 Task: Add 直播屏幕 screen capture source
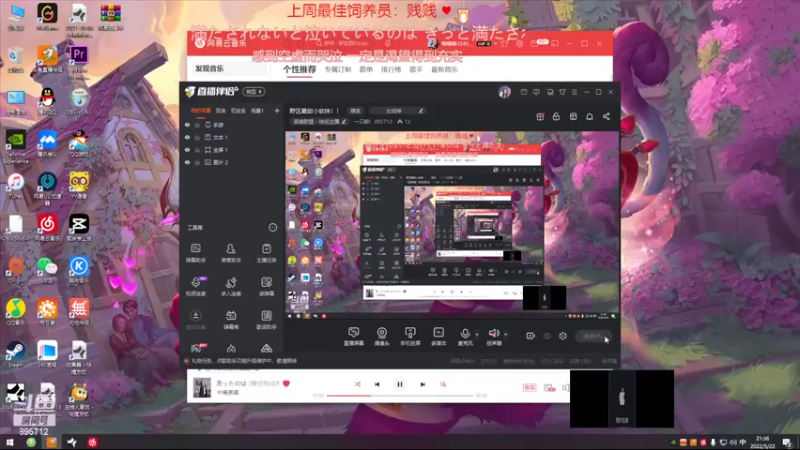(353, 337)
